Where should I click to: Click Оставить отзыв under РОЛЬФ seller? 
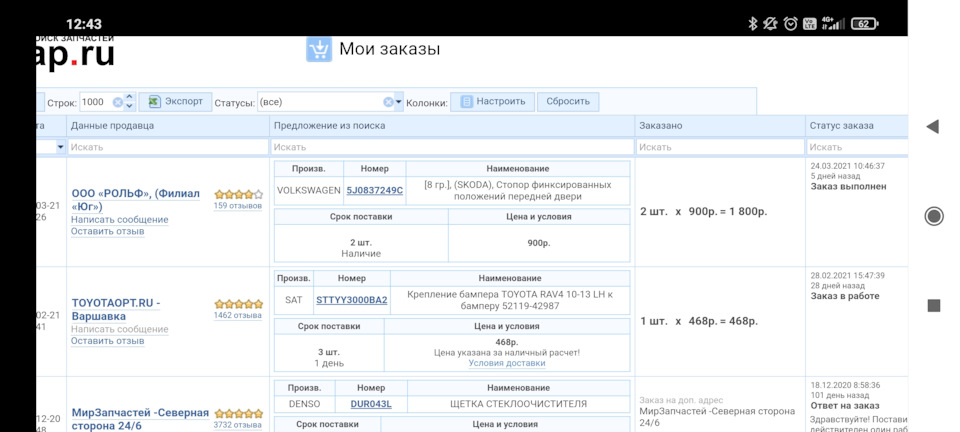[x=108, y=231]
